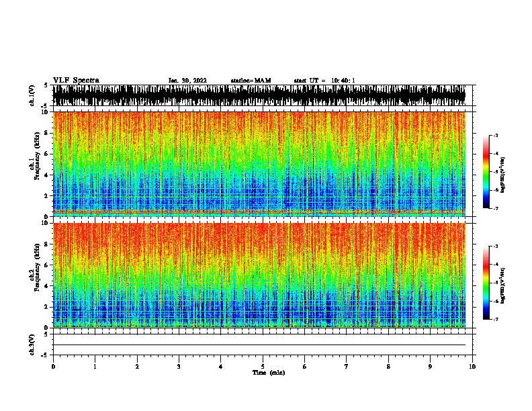The height and width of the screenshot is (411, 532).
Task: Click time-axis tick label "7"
Action: [347, 367]
